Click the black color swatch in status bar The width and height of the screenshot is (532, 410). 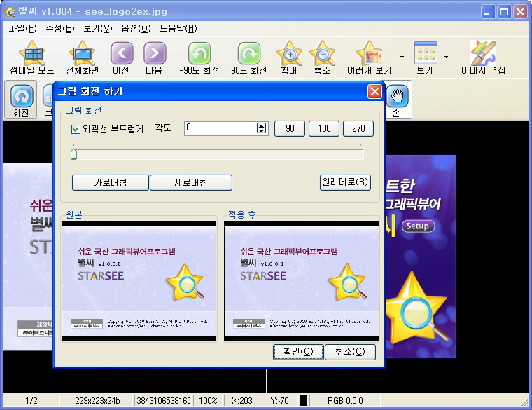point(304,401)
